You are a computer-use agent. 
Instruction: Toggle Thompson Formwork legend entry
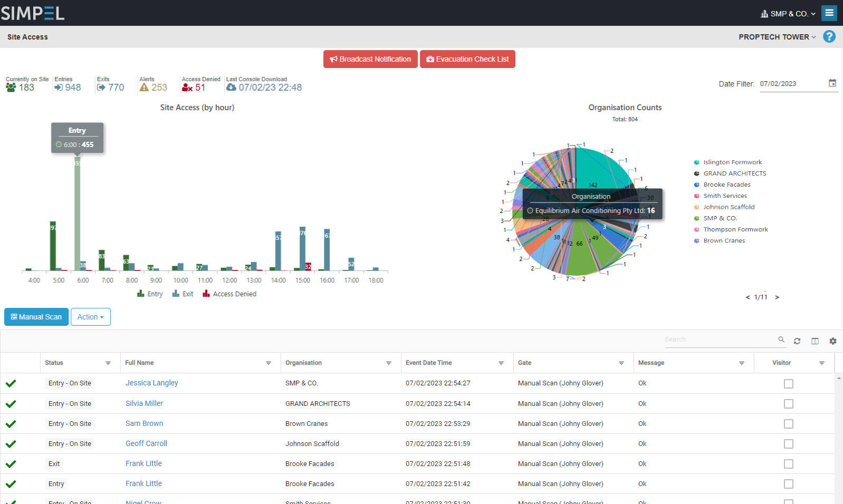click(731, 229)
